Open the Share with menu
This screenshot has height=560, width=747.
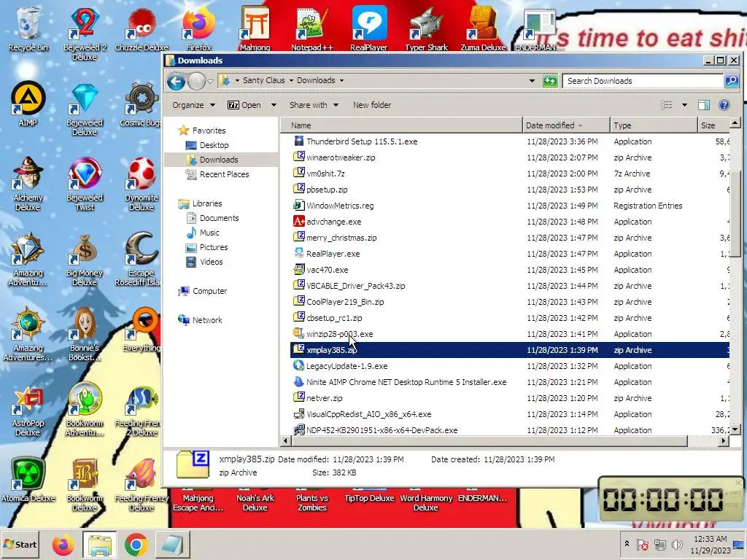pos(314,105)
